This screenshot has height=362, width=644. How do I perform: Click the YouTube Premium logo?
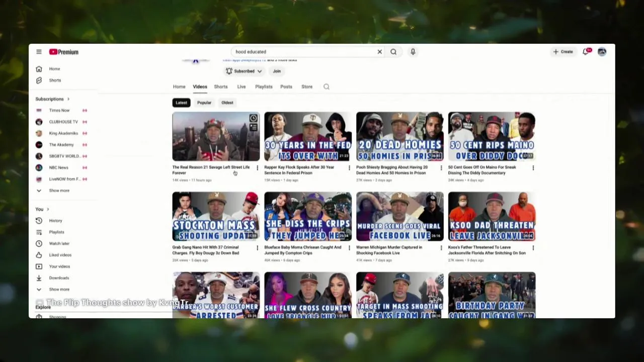point(63,52)
